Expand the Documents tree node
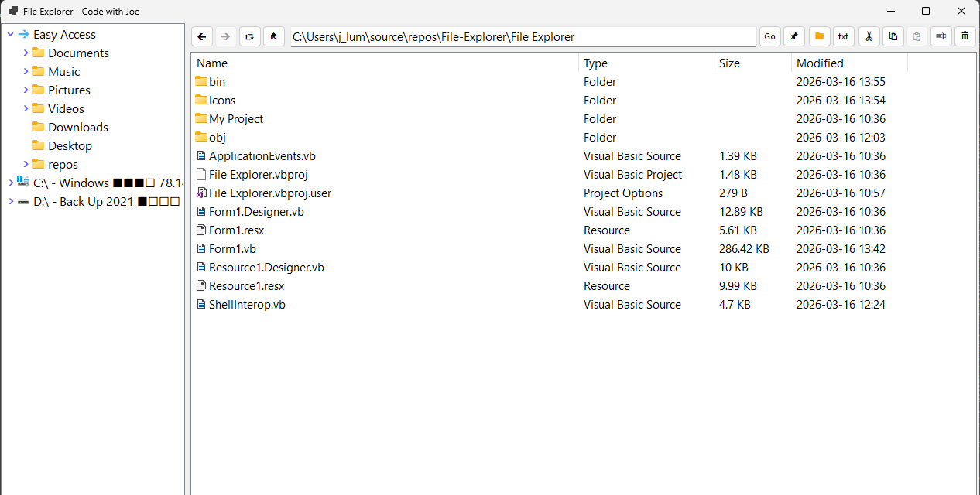The width and height of the screenshot is (980, 495). coord(24,53)
